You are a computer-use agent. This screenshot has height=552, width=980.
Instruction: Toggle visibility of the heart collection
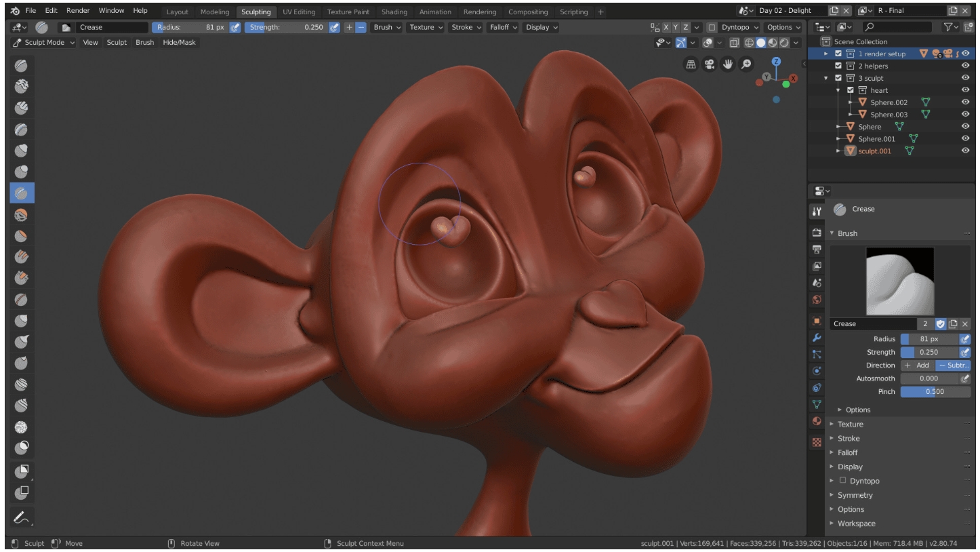pos(965,90)
